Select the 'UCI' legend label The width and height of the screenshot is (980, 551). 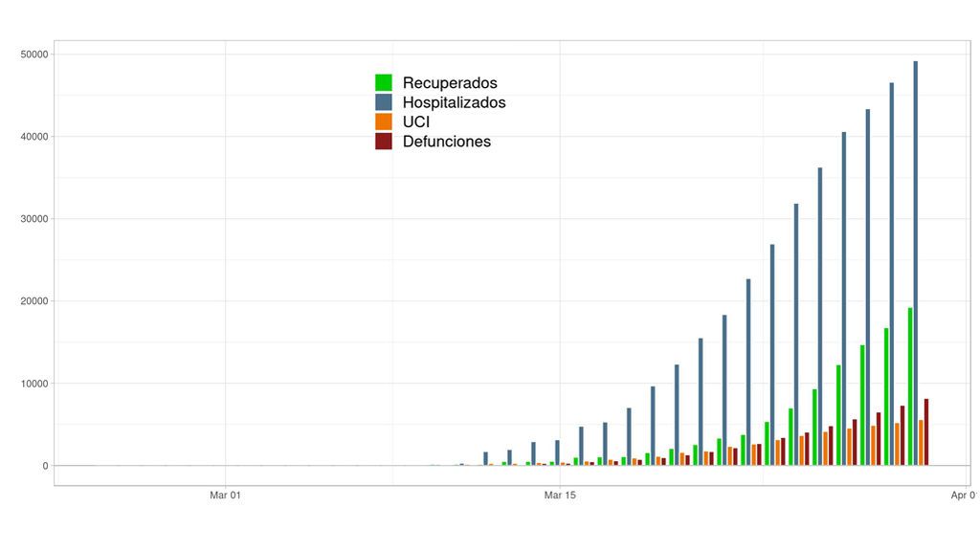click(416, 121)
